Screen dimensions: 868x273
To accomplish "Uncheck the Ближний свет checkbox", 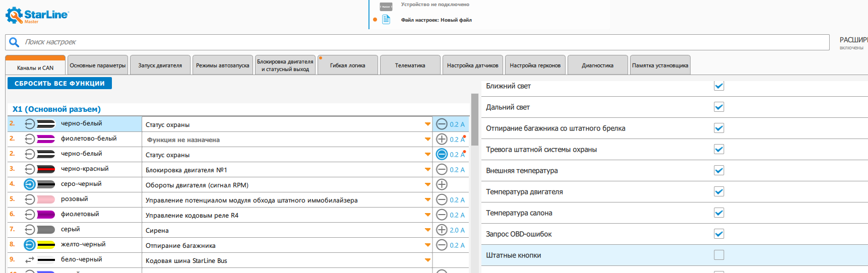I will [719, 86].
